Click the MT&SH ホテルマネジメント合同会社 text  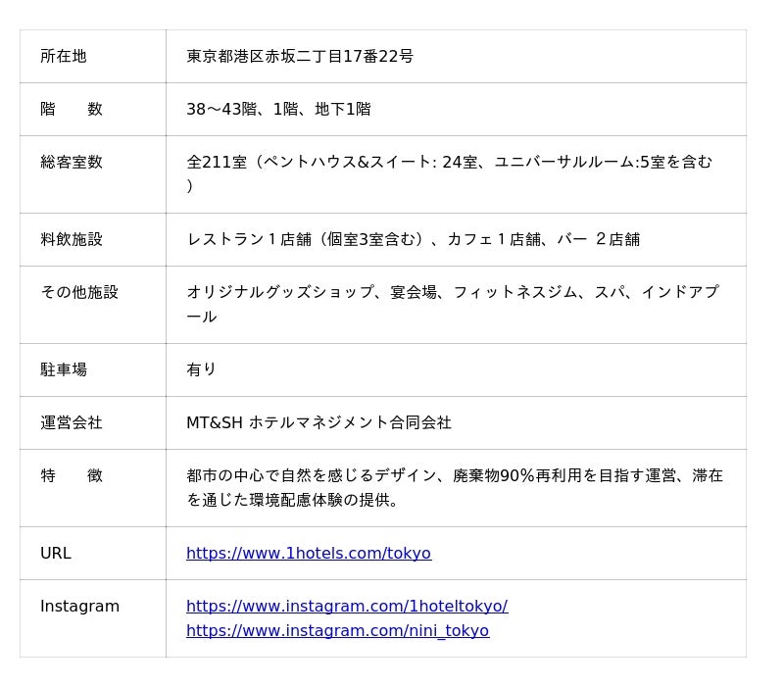319,423
